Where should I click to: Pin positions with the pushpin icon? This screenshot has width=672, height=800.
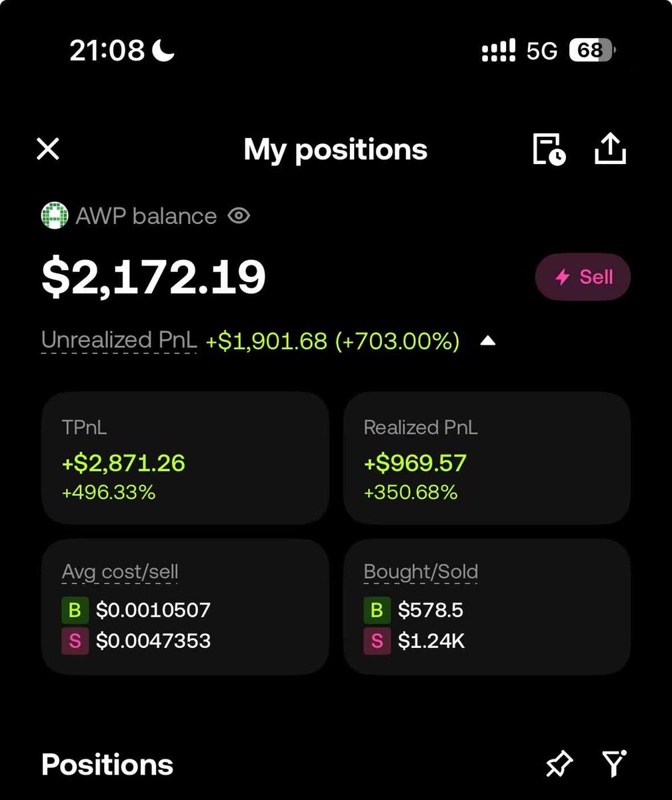559,764
